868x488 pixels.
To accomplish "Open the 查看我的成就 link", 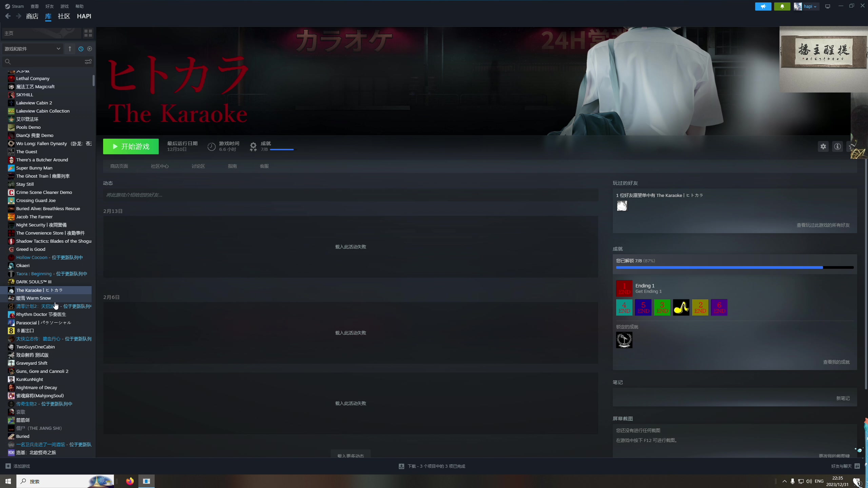I will pos(836,362).
